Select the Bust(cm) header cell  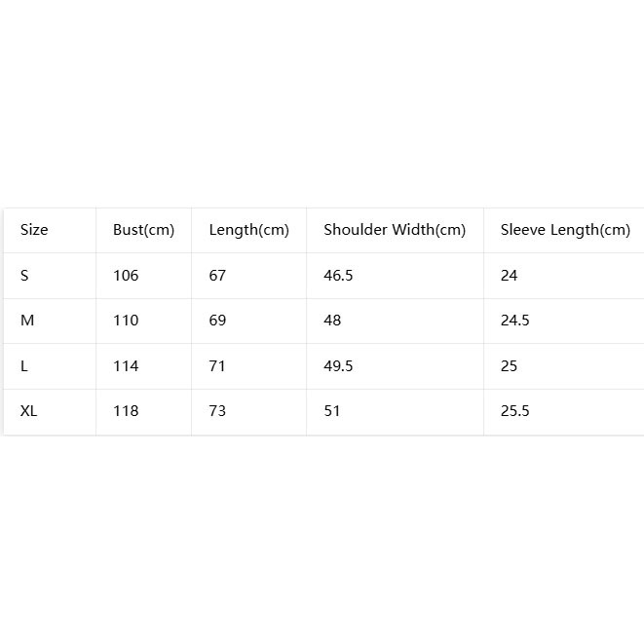click(144, 230)
